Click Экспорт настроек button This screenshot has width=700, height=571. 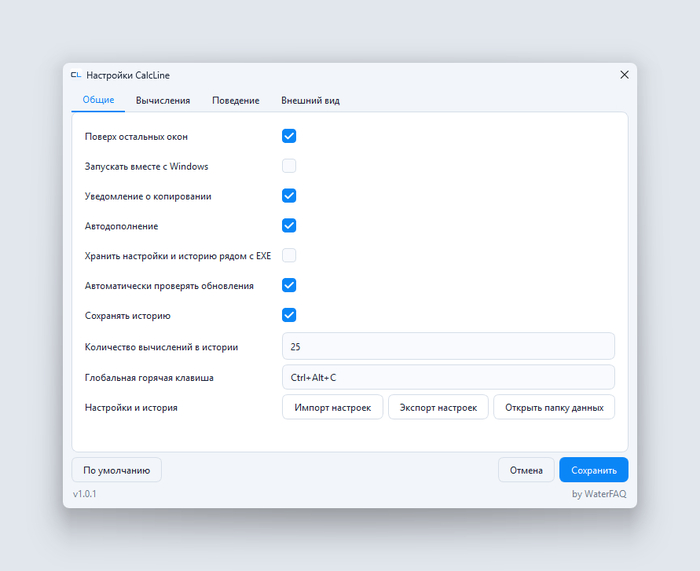[x=438, y=407]
